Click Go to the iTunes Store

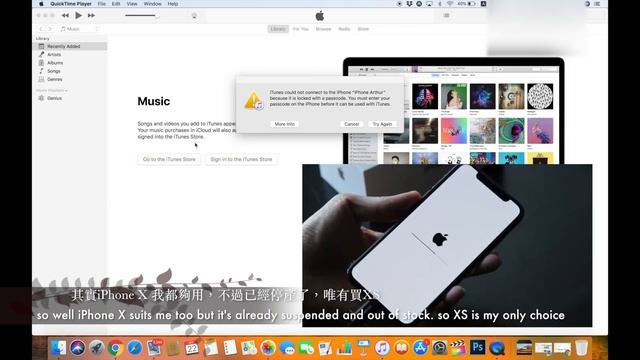pyautogui.click(x=169, y=159)
